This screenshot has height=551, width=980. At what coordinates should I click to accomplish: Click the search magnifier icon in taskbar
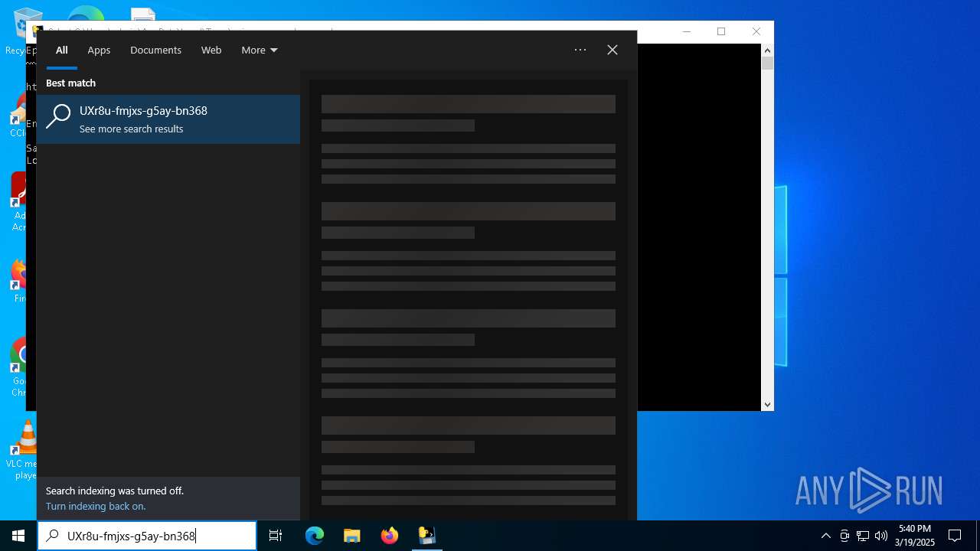point(52,536)
